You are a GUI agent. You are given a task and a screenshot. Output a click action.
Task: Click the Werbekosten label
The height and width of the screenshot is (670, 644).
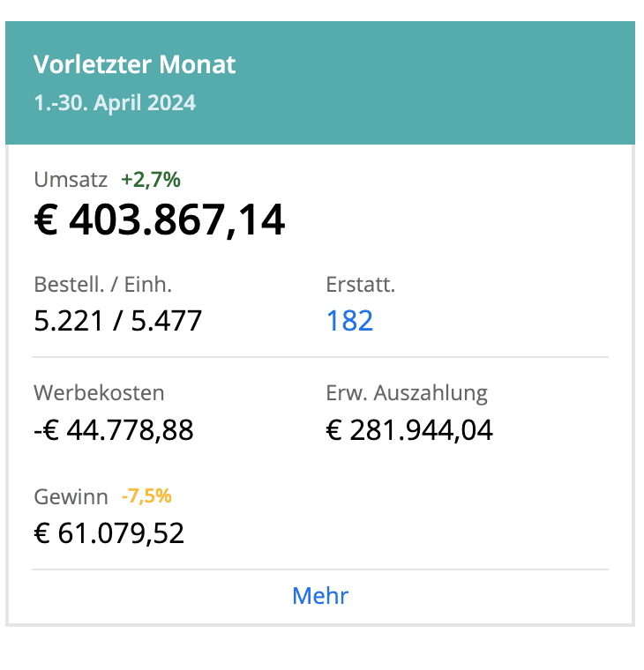99,393
